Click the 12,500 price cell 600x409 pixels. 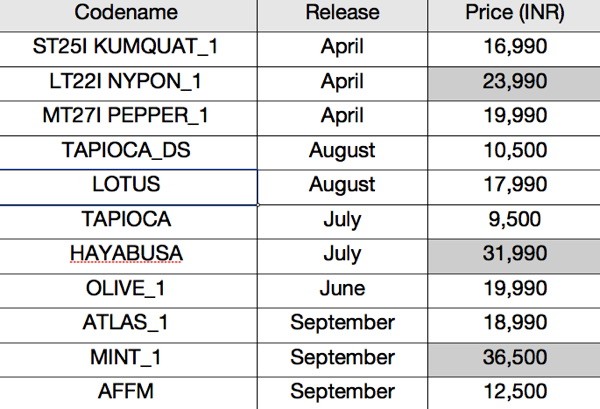[514, 393]
